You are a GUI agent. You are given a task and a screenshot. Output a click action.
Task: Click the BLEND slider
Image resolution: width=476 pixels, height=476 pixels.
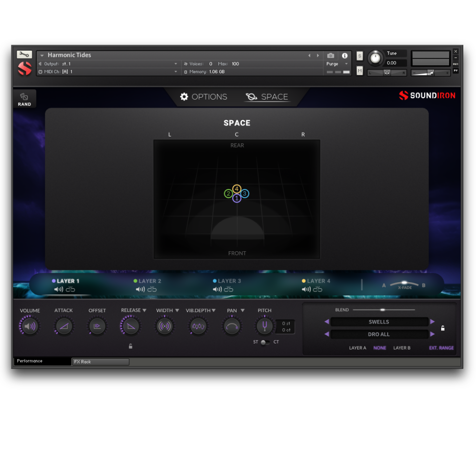[384, 310]
